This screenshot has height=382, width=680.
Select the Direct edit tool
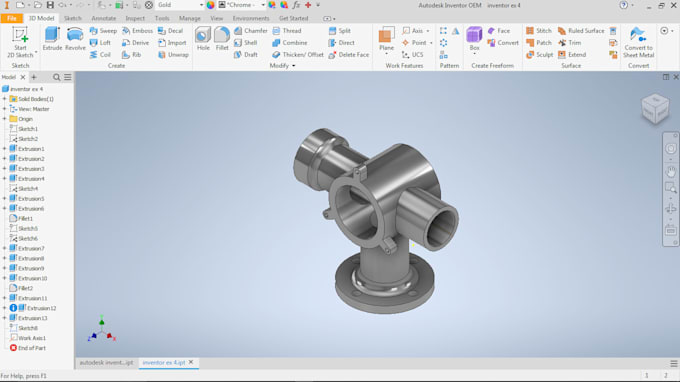point(342,42)
